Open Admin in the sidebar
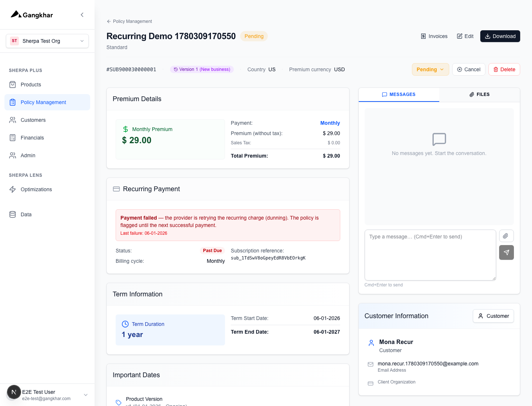Image resolution: width=532 pixels, height=406 pixels. point(47,155)
